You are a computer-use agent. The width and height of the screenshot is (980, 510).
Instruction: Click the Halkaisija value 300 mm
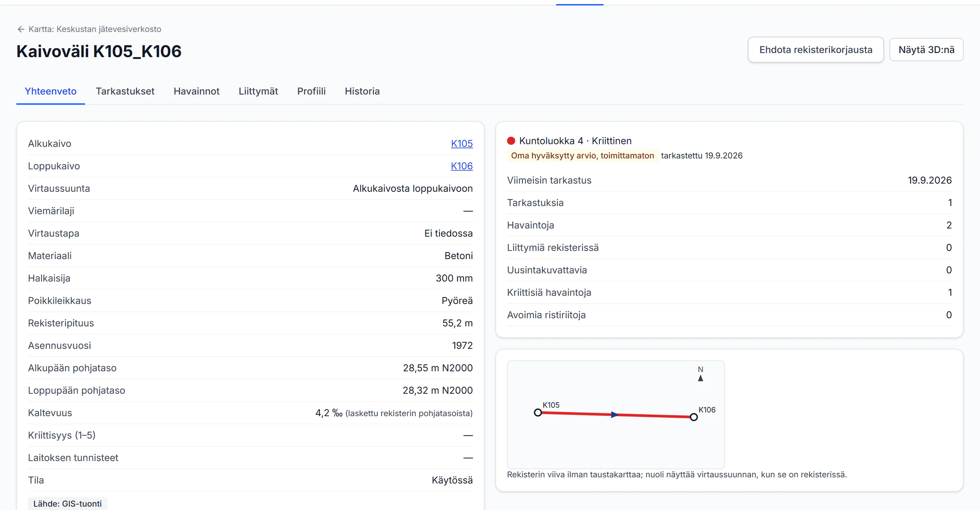[454, 278]
